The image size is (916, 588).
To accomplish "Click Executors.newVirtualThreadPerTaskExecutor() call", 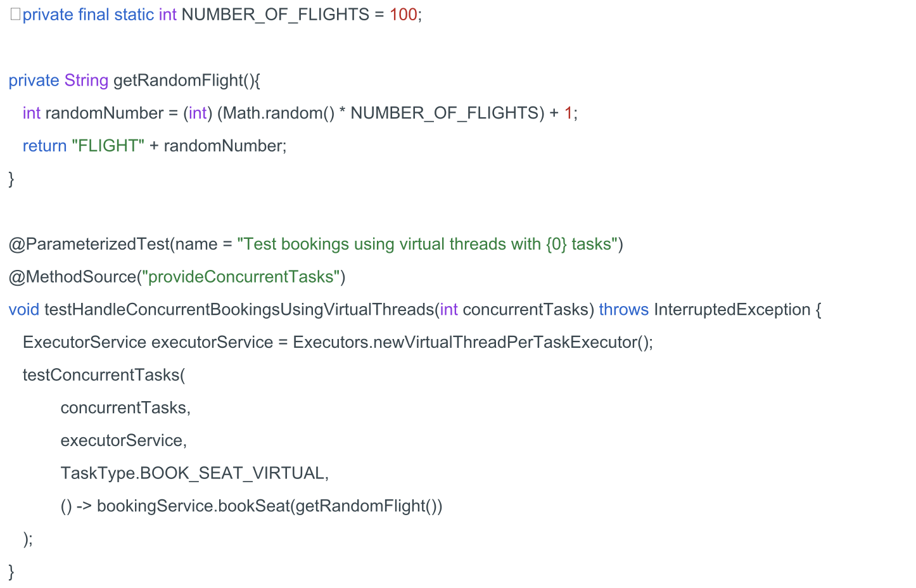I will (471, 342).
